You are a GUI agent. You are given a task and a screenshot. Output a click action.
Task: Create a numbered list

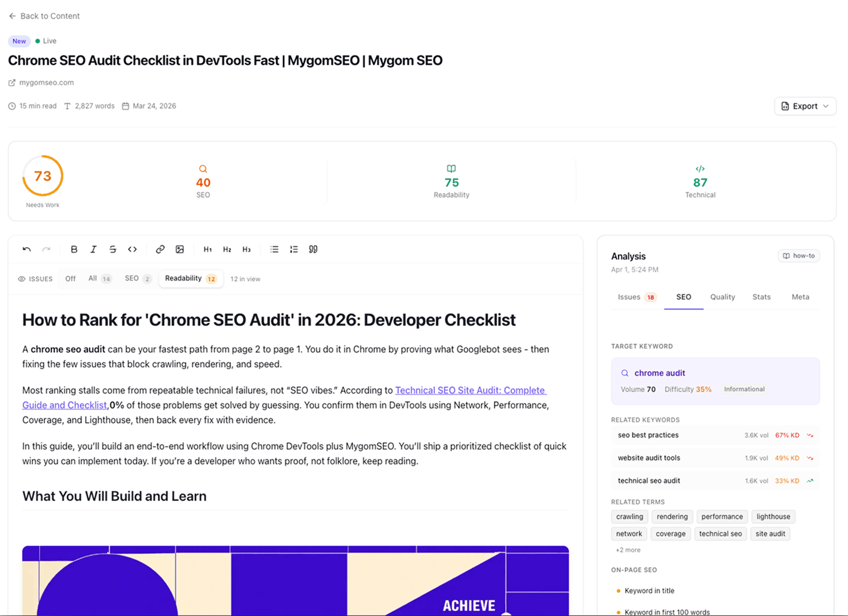(x=293, y=249)
